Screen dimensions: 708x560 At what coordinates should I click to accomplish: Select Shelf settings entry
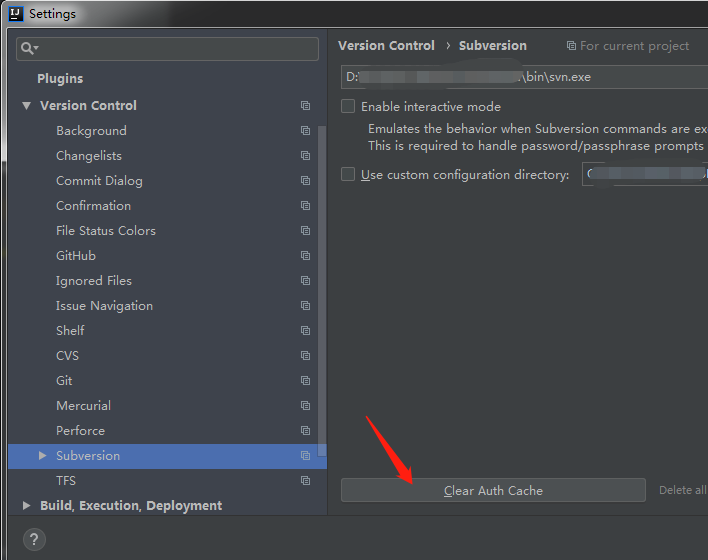[70, 331]
